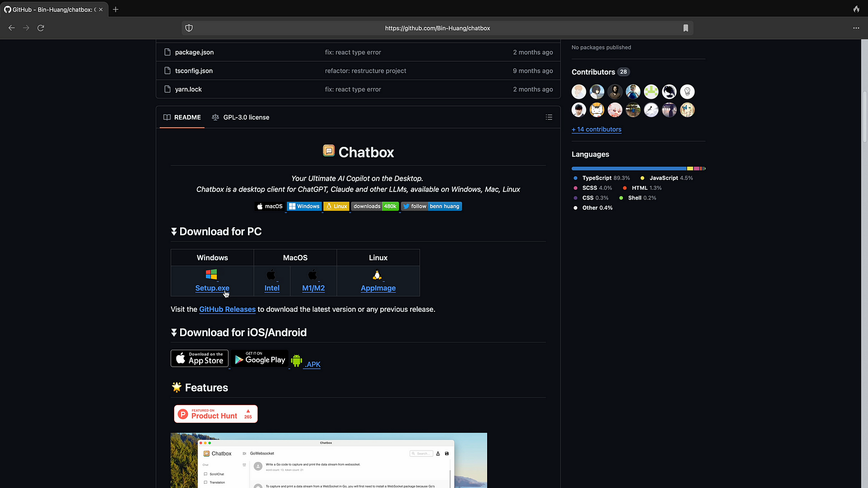Open the browser three-dot menu

pyautogui.click(x=856, y=28)
